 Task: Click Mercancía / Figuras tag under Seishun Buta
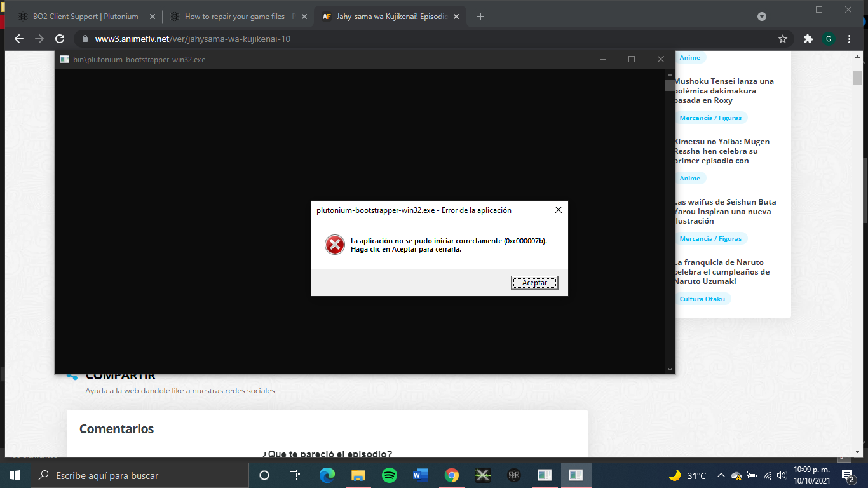point(710,238)
